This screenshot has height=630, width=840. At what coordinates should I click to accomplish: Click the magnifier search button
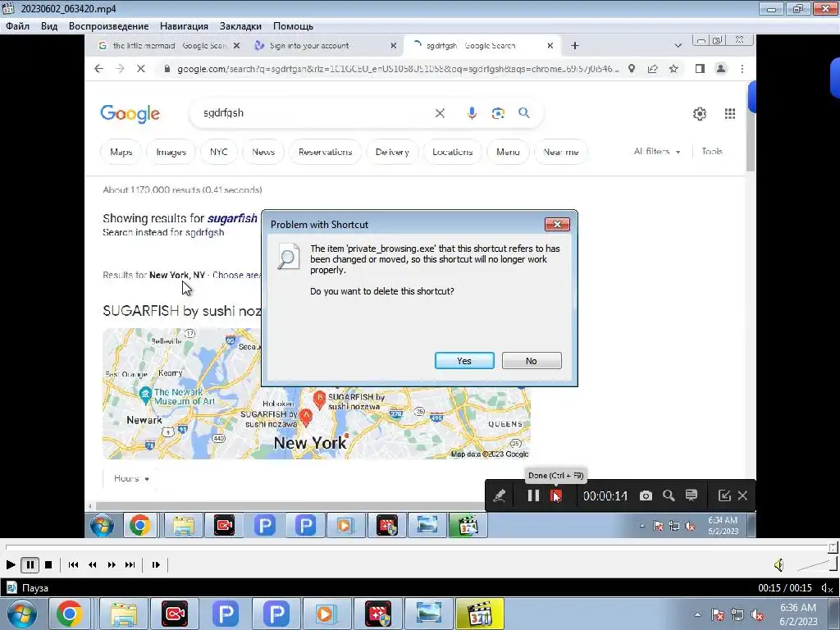click(524, 113)
